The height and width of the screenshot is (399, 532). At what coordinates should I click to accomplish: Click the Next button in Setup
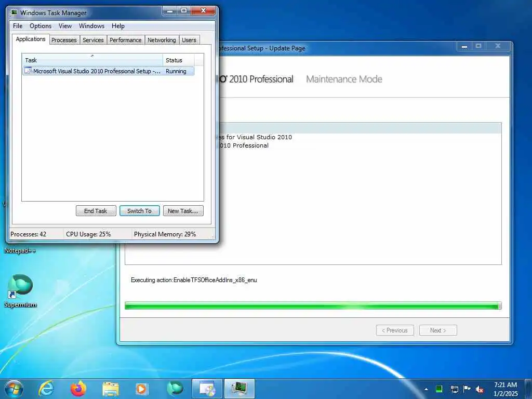coord(438,330)
